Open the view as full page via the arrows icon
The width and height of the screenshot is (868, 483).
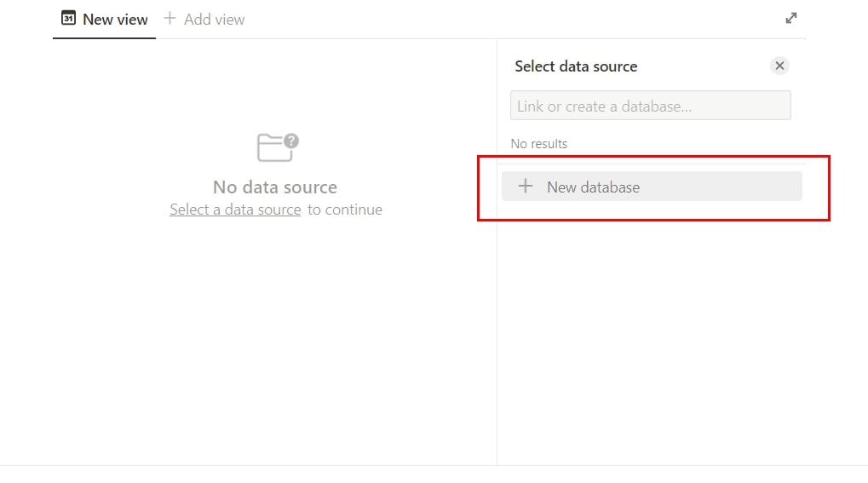pos(791,18)
